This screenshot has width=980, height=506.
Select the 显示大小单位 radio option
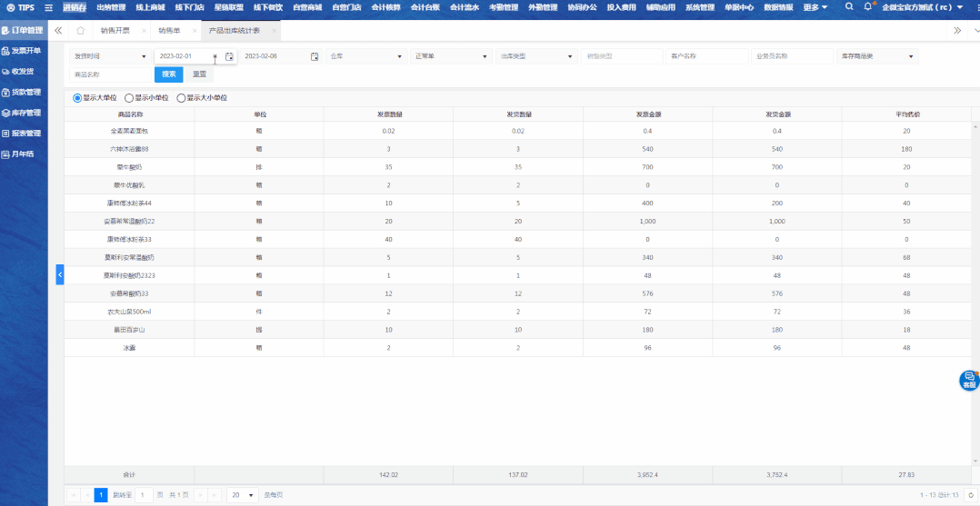[181, 97]
